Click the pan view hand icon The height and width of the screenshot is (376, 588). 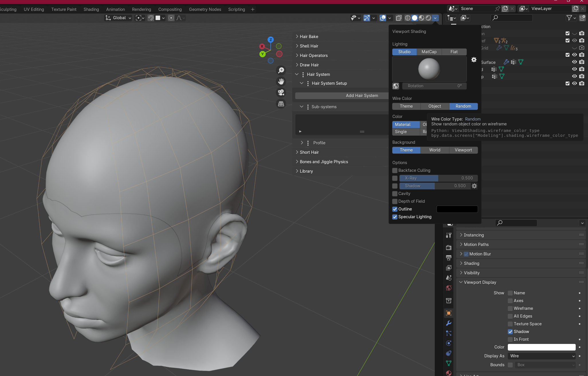pyautogui.click(x=281, y=82)
